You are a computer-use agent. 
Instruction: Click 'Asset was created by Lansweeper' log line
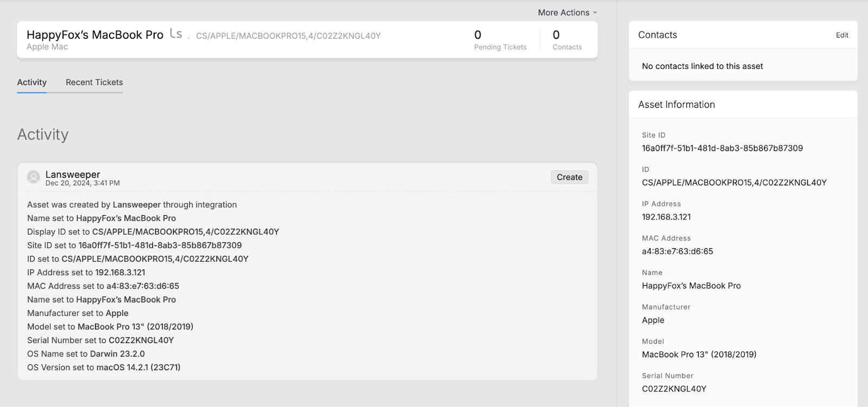click(132, 205)
